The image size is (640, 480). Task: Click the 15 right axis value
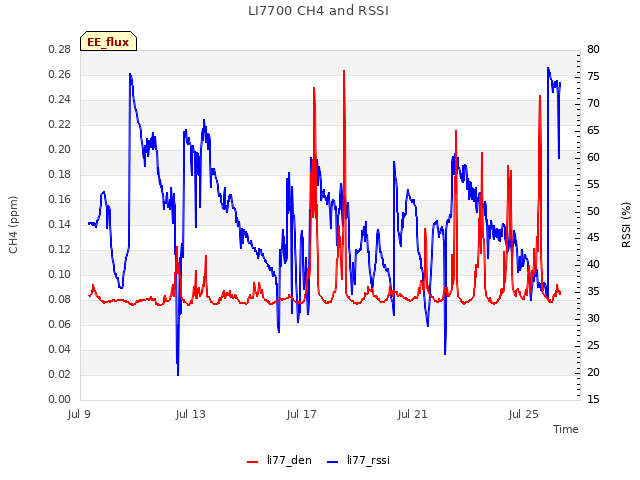(593, 400)
